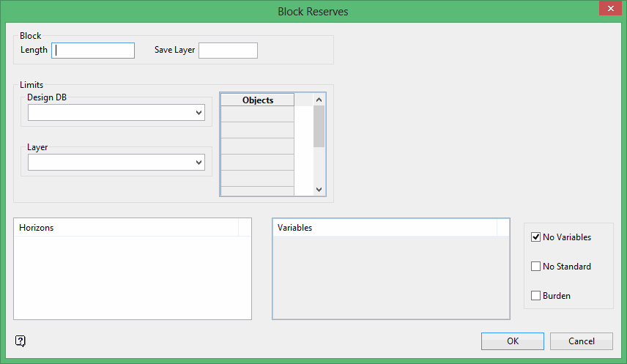Focus the Block Length input field
The height and width of the screenshot is (364, 627).
pyautogui.click(x=93, y=50)
